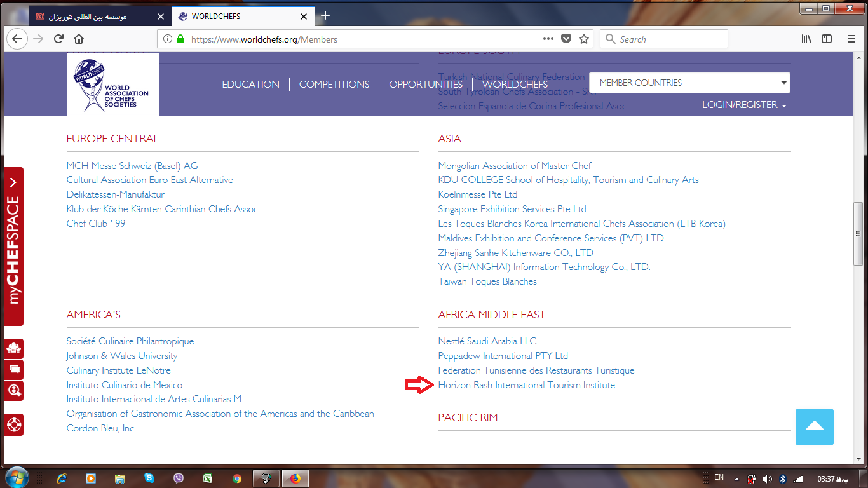Go to the Firefox home page

[79, 39]
